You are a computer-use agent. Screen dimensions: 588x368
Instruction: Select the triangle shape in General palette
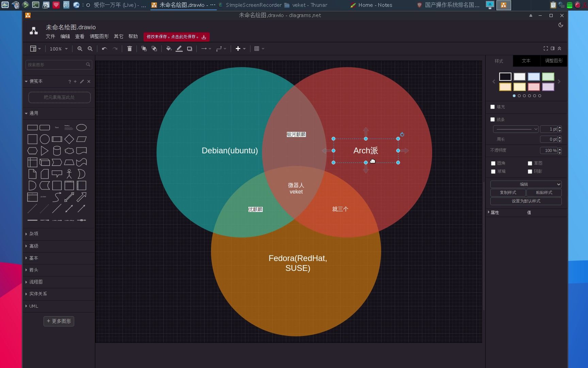(45, 151)
